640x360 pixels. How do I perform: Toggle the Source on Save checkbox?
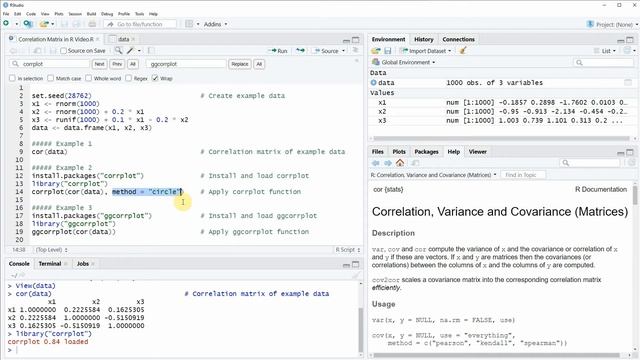(63, 51)
